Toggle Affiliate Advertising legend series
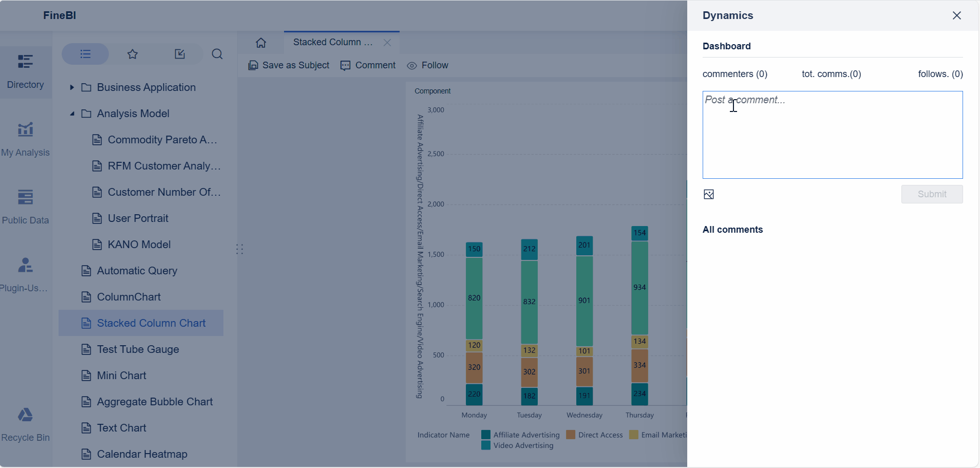Viewport: 980px width, 468px height. [521, 435]
